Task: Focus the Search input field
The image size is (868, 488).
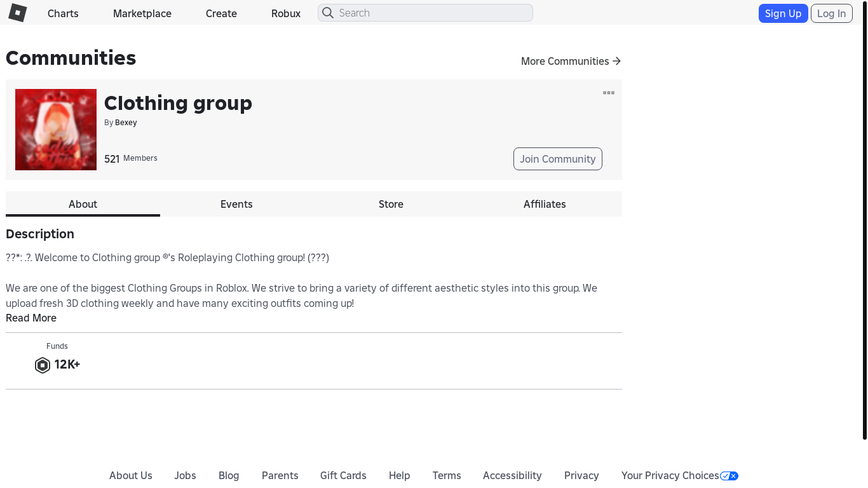Action: coord(425,13)
